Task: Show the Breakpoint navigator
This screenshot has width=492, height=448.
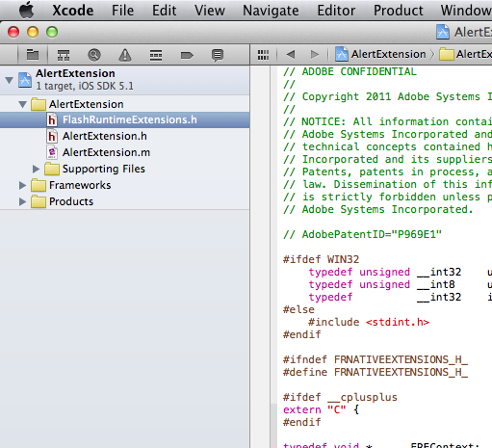Action: tap(187, 55)
